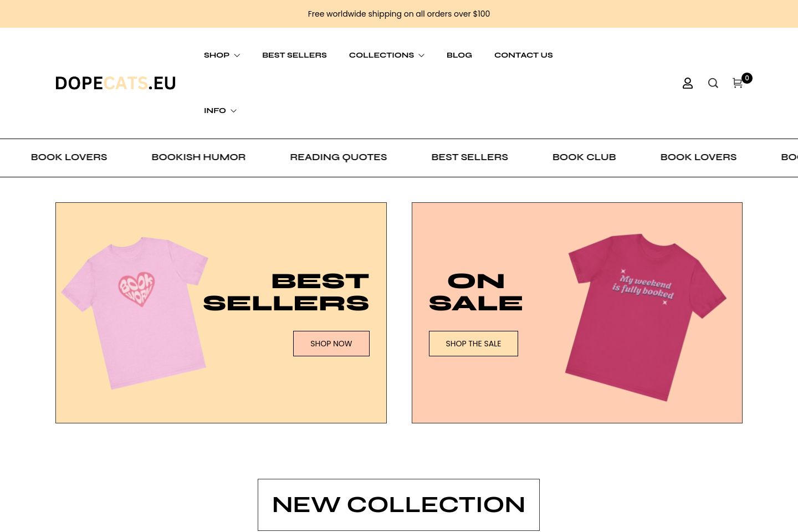Select READING QUOTES in the scrolling bar
Screen dimensions: 798x532
(339, 157)
